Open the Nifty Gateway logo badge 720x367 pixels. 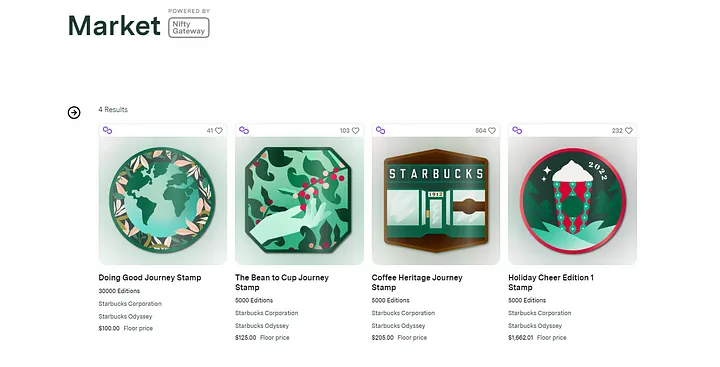189,28
